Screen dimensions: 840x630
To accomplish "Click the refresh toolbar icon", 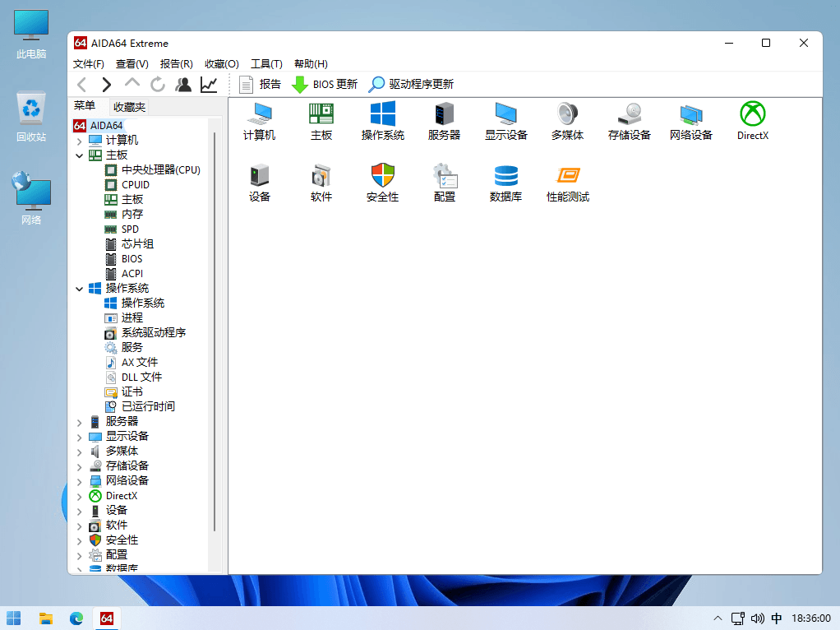I will [158, 84].
